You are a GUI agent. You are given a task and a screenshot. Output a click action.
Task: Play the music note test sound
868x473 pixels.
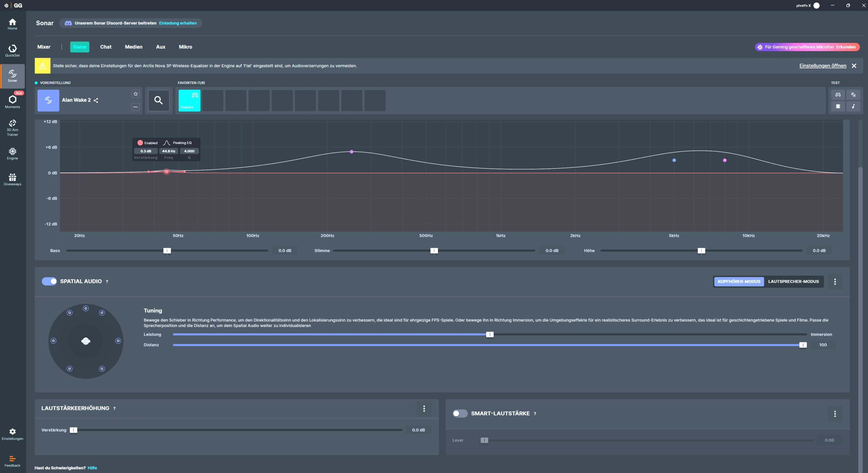click(853, 106)
